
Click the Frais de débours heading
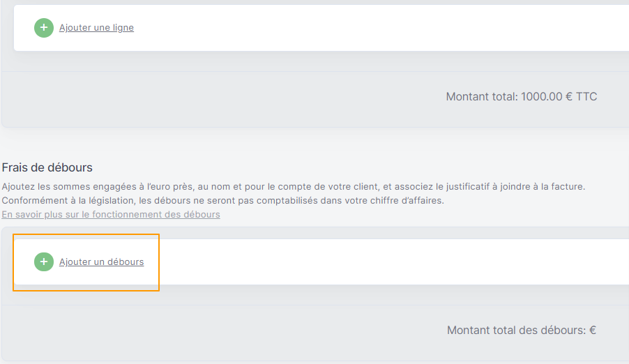[47, 167]
